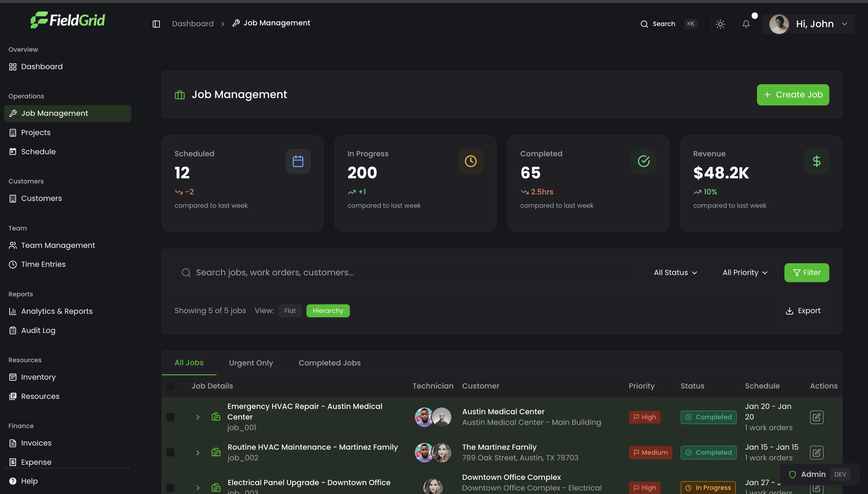Click the Time Entries clock icon
Viewport: 868px width, 494px height.
tap(13, 264)
